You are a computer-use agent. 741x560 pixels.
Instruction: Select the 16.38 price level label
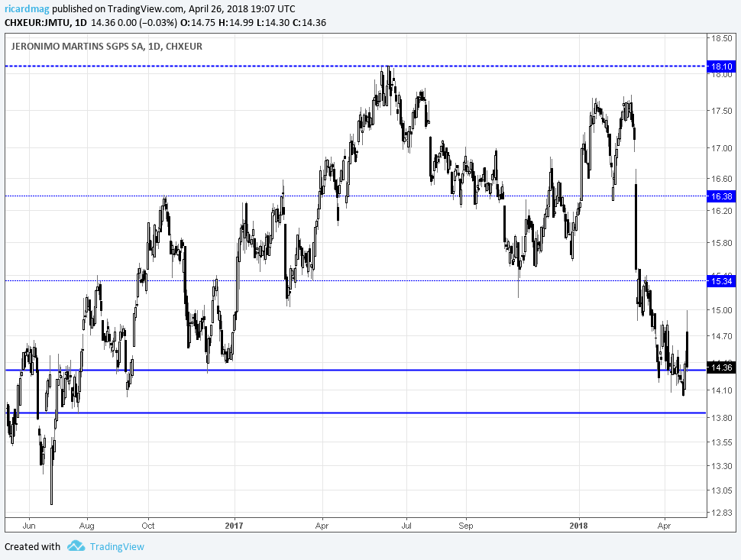[x=722, y=196]
